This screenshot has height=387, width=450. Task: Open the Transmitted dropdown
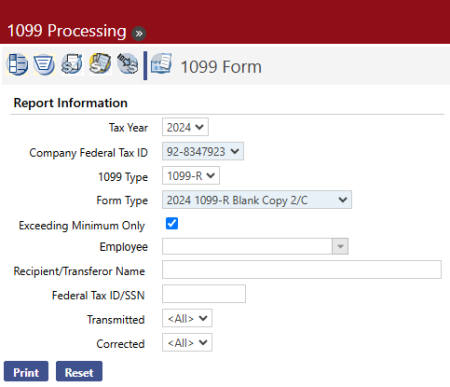[x=187, y=318]
